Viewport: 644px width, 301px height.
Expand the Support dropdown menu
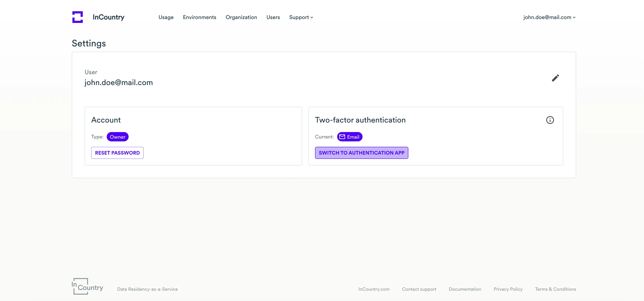tap(301, 17)
